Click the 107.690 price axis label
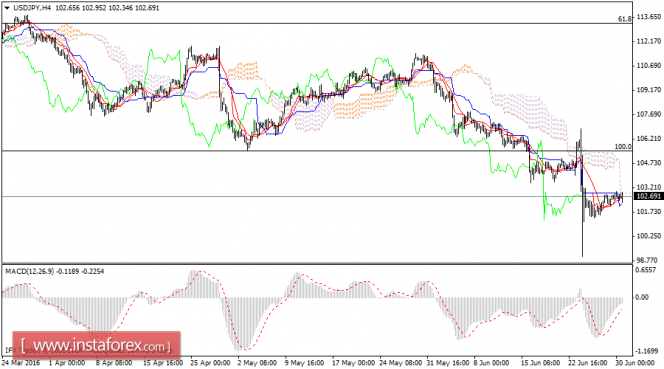The image size is (664, 369). (x=649, y=114)
